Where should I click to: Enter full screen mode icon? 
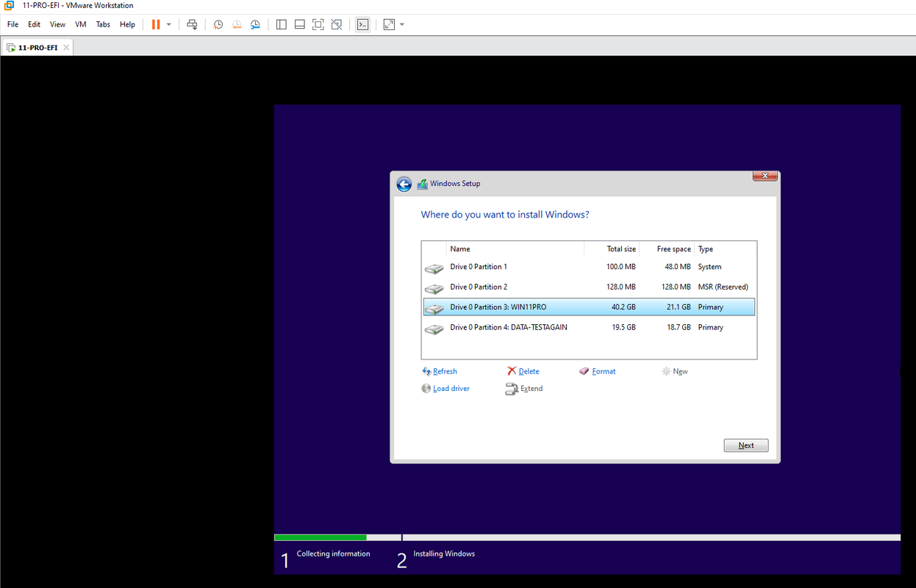tap(318, 24)
